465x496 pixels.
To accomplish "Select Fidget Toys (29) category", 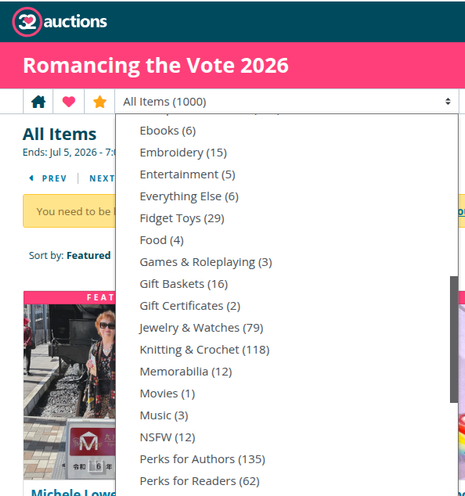I will 182,218.
